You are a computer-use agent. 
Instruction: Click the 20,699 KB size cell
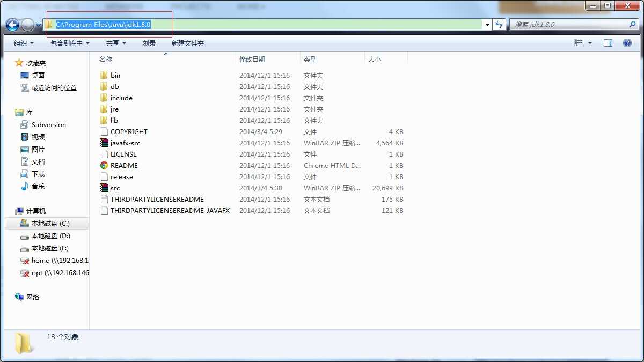coord(388,188)
